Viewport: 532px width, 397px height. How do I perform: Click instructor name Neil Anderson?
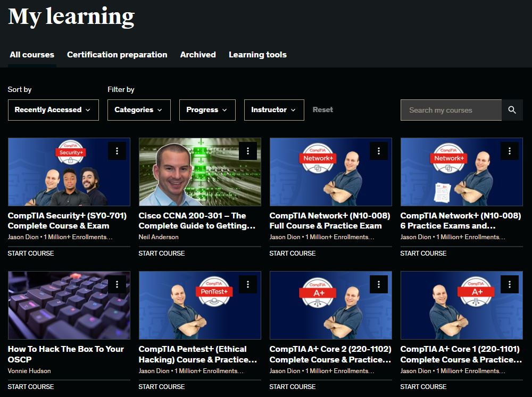pos(159,237)
